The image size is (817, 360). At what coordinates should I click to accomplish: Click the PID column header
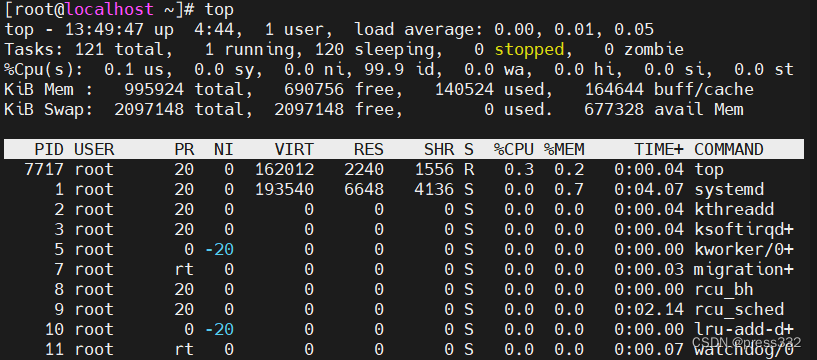tap(49, 150)
